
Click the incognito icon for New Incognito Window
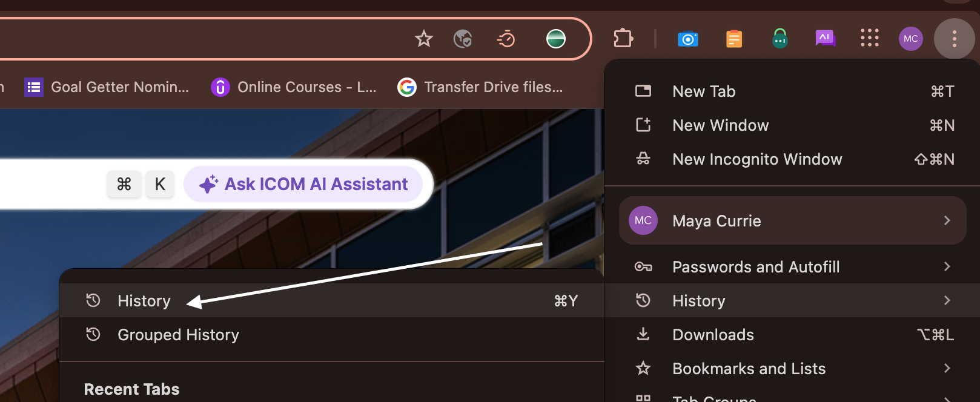[643, 159]
